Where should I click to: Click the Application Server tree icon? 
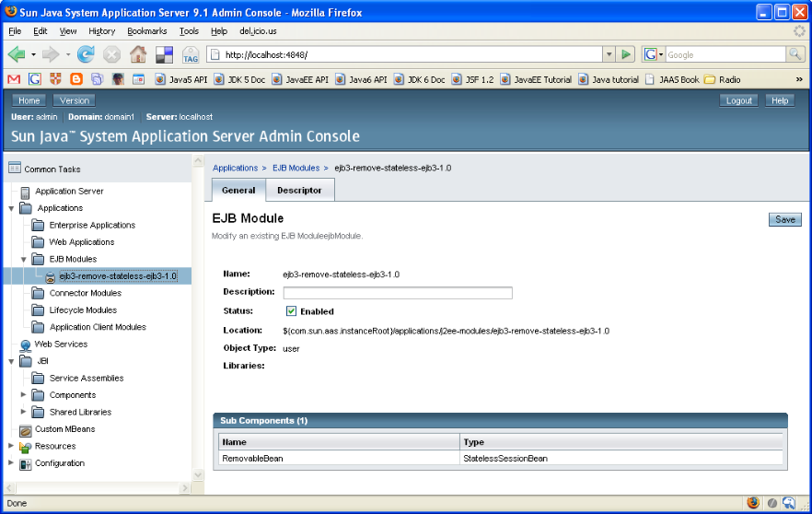coord(25,193)
